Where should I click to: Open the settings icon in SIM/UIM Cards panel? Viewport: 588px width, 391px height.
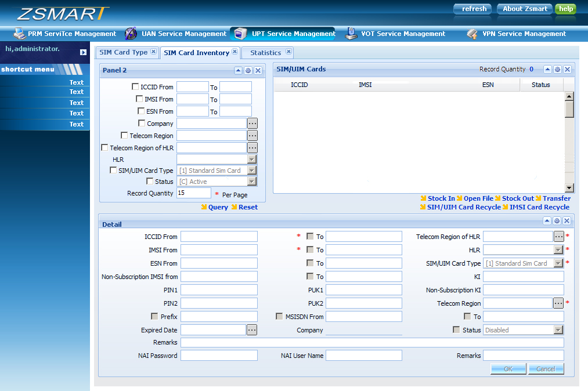pos(557,69)
